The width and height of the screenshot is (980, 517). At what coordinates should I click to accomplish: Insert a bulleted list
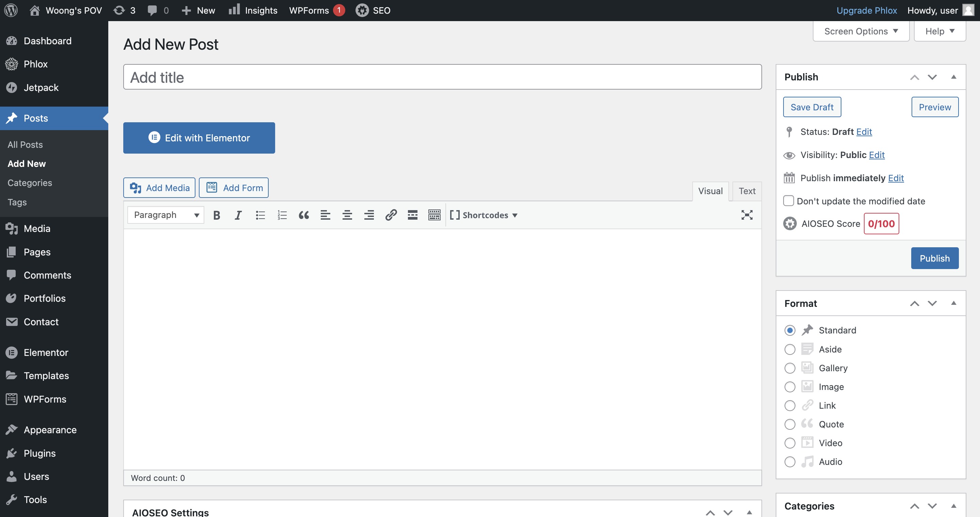point(260,215)
